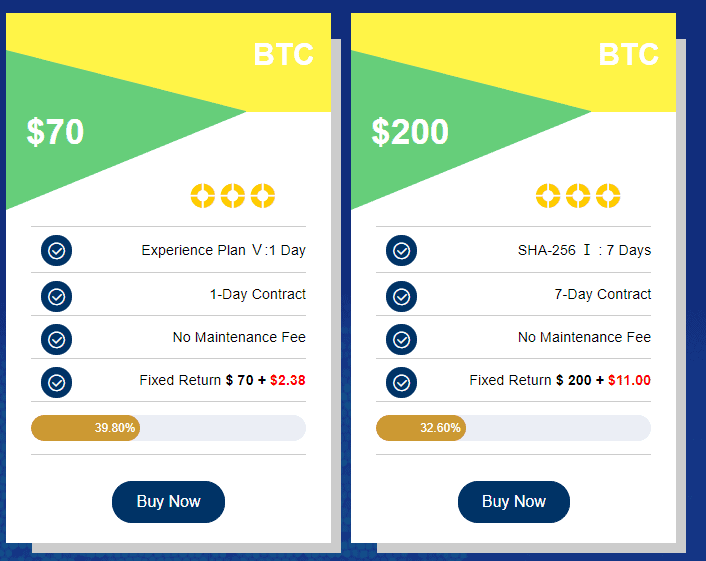The width and height of the screenshot is (706, 561).
Task: Click the red $2.38 return amount
Action: 288,380
